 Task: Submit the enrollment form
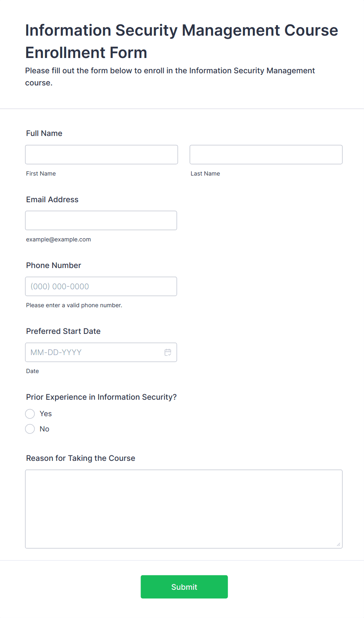click(184, 587)
